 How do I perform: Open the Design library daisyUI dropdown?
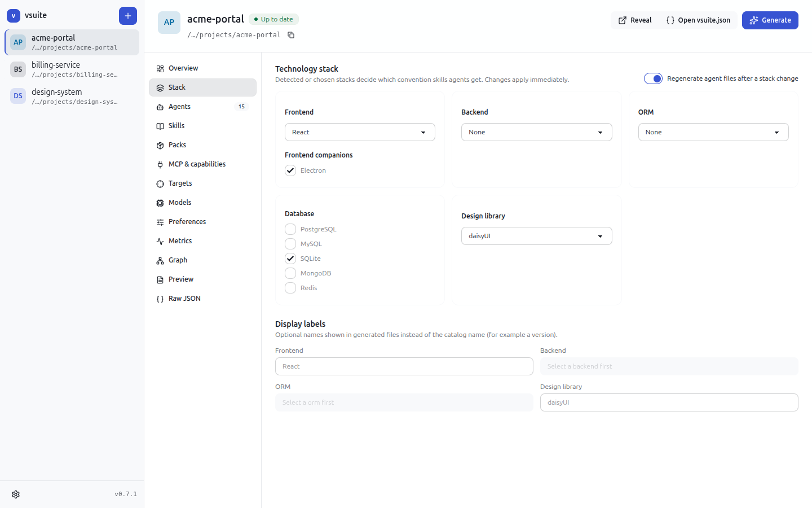tap(536, 236)
